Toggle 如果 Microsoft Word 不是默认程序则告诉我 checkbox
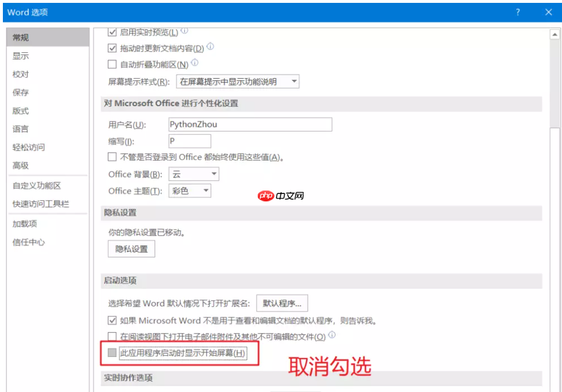 tap(112, 320)
